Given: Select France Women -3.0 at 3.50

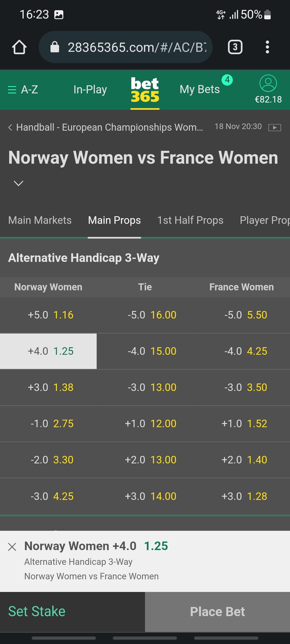Looking at the screenshot, I should 242,387.
